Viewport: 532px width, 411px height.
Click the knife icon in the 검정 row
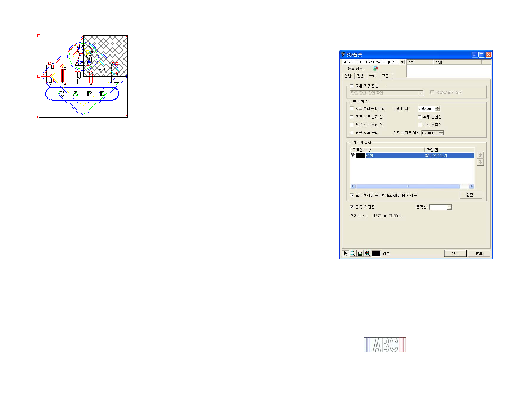pos(353,156)
